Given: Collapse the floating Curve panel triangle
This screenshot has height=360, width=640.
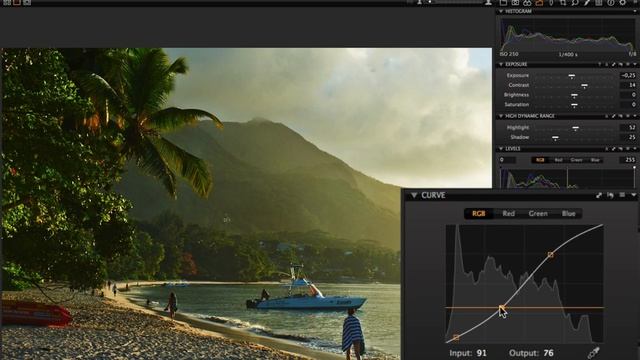Looking at the screenshot, I should (414, 196).
